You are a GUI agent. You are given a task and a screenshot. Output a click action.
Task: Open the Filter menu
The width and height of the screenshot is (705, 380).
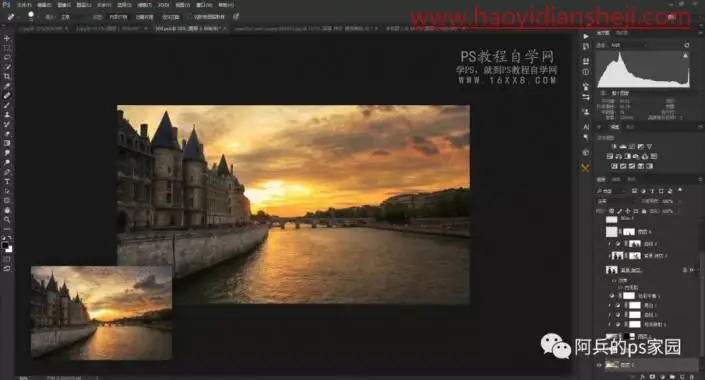[144, 5]
